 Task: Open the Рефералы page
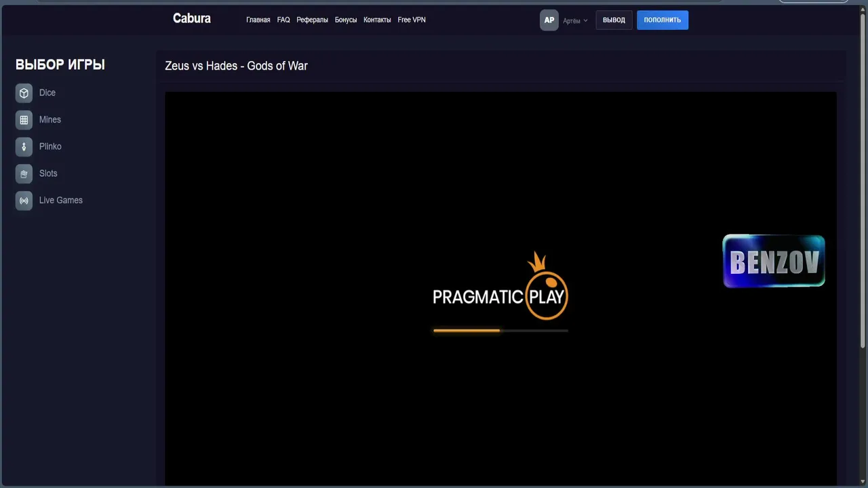(312, 20)
